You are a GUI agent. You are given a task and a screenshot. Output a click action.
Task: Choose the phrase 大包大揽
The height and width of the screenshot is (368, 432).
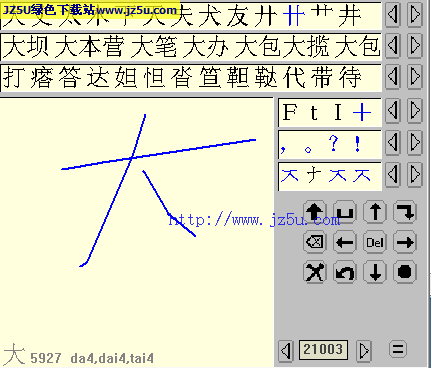point(282,46)
